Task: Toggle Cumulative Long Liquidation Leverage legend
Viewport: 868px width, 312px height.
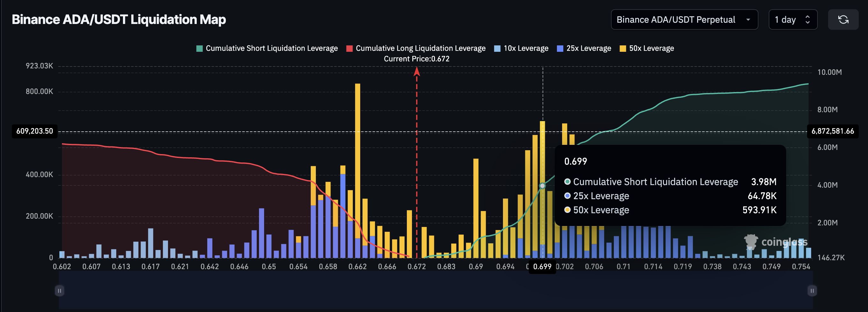Action: pos(416,48)
